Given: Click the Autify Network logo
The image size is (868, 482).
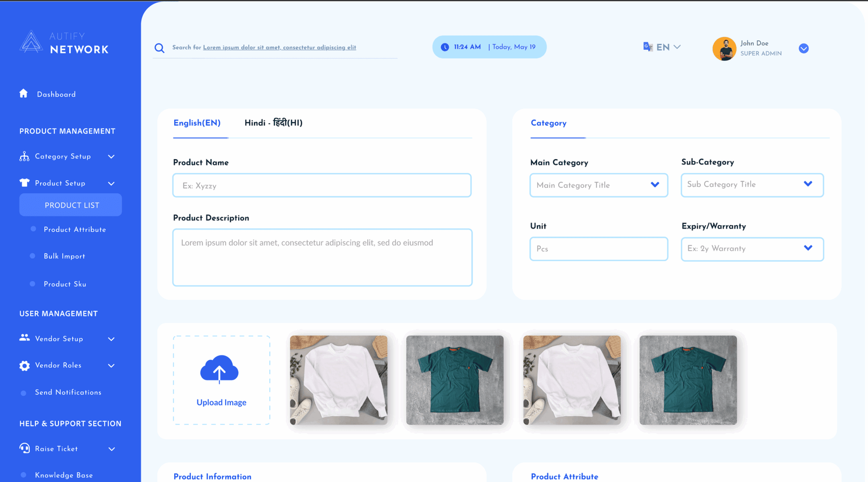Looking at the screenshot, I should point(64,43).
